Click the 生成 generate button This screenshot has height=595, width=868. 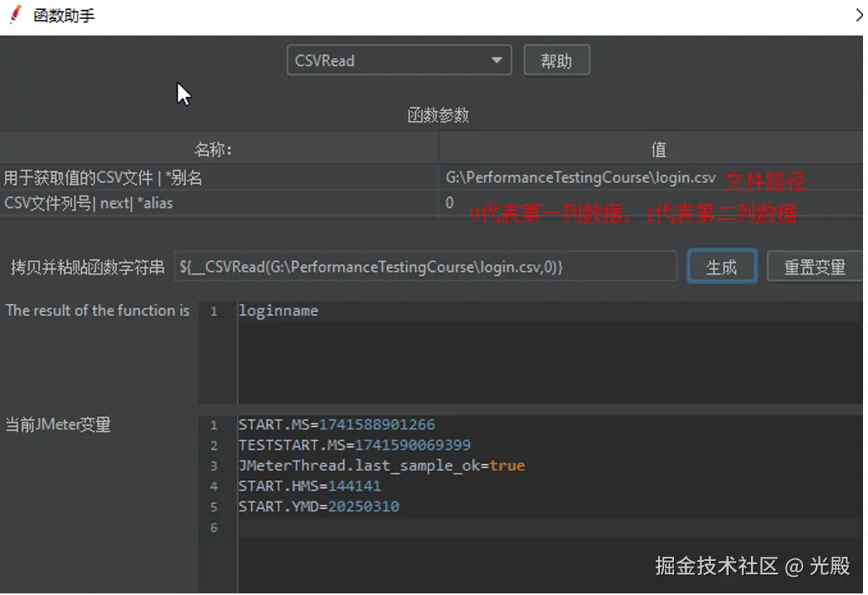[x=722, y=267]
